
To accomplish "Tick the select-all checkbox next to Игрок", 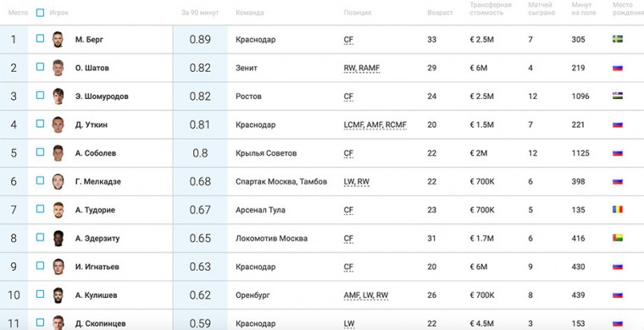I will pos(40,13).
